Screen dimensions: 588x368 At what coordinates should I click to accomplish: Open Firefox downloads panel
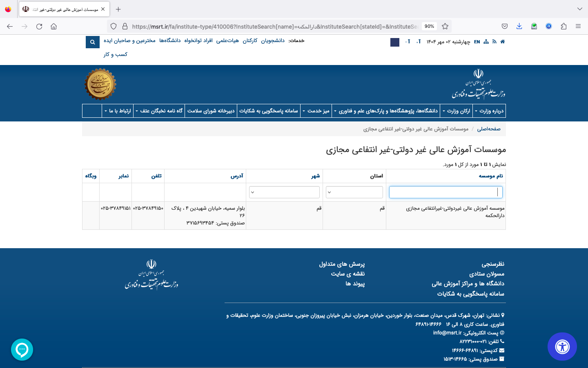[519, 26]
